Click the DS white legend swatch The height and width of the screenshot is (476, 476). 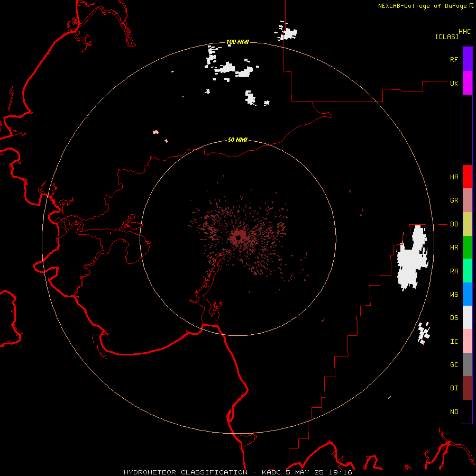[x=467, y=317]
